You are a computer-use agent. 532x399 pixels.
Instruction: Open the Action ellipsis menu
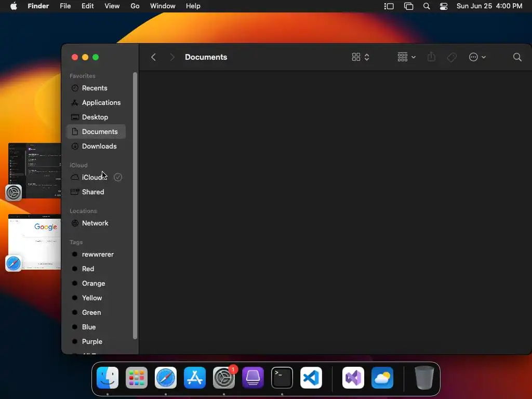[x=477, y=57]
